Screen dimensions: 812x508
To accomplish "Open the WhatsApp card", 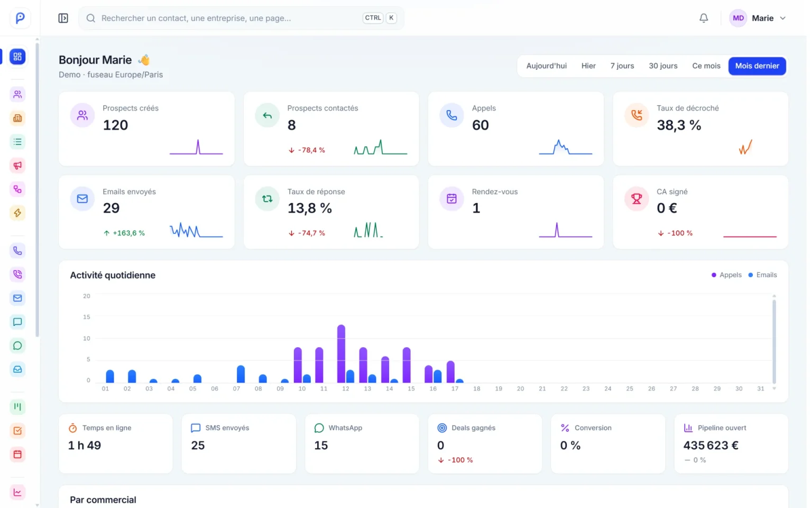I will pos(362,443).
